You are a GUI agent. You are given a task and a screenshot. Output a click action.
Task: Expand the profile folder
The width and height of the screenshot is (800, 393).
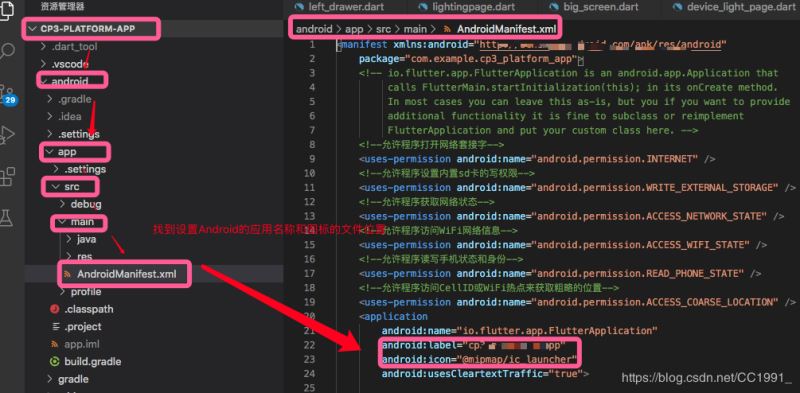click(62, 292)
